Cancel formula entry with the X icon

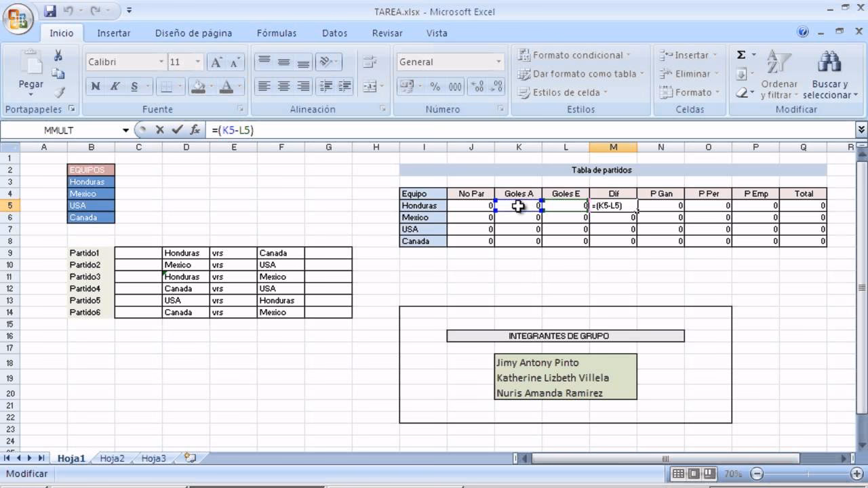pos(160,130)
